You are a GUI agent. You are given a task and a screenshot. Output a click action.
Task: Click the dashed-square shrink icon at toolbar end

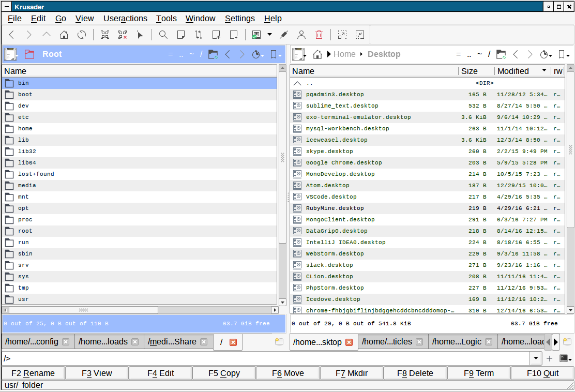pos(360,35)
